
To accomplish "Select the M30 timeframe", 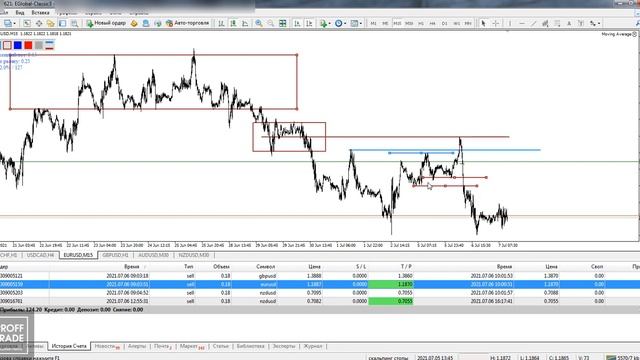I will click(409, 23).
